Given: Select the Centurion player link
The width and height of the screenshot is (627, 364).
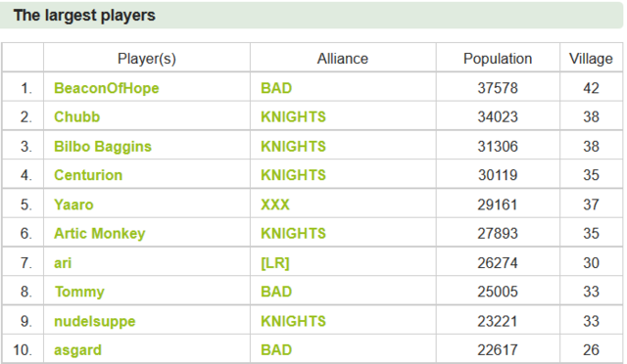Looking at the screenshot, I should point(88,175).
